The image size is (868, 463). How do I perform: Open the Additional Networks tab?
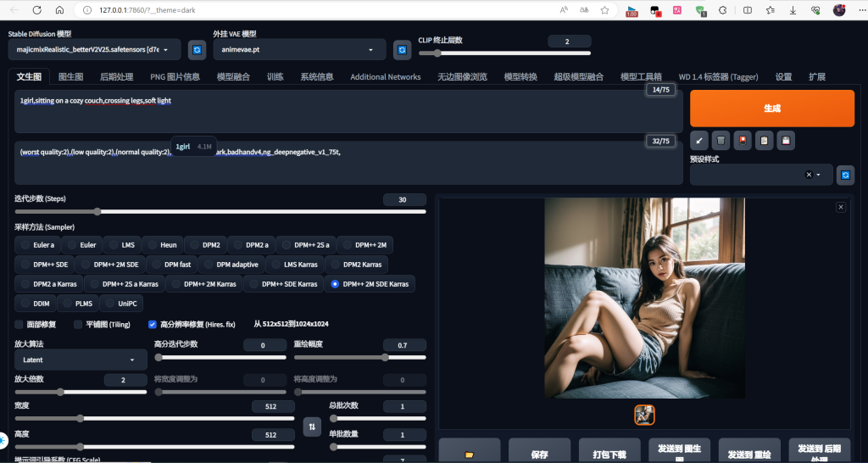pyautogui.click(x=385, y=76)
